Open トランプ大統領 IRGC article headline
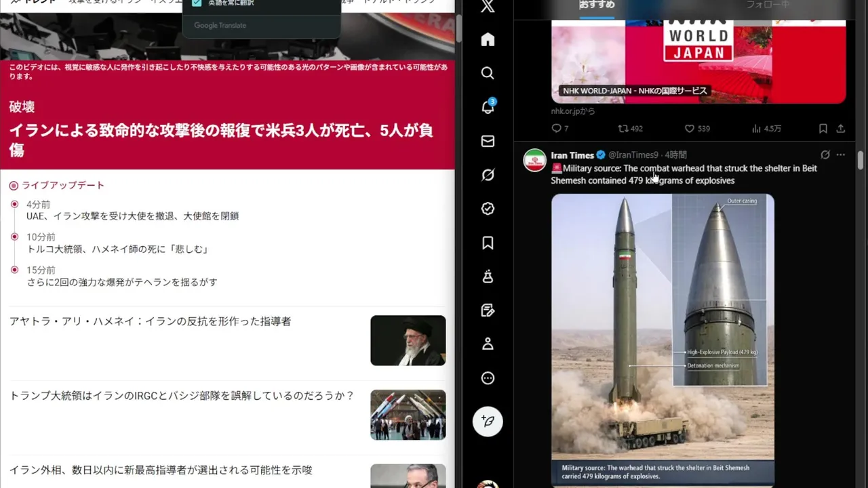The image size is (868, 488). click(182, 395)
